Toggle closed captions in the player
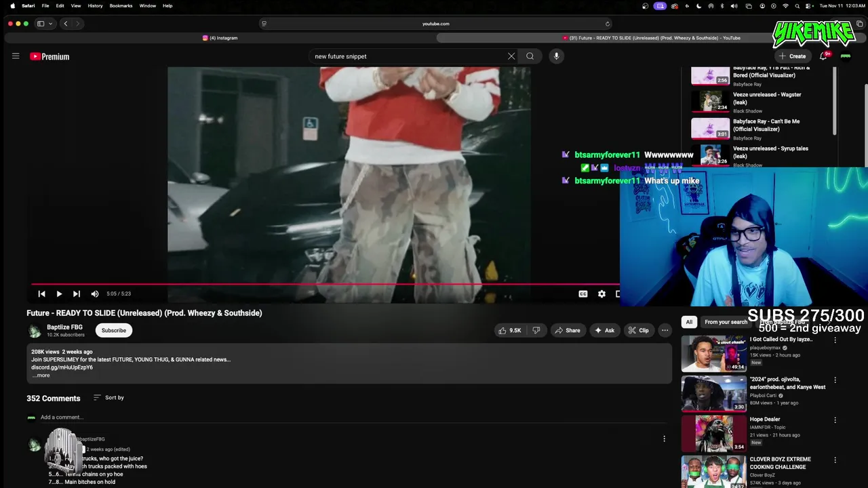868x488 pixels. [583, 293]
